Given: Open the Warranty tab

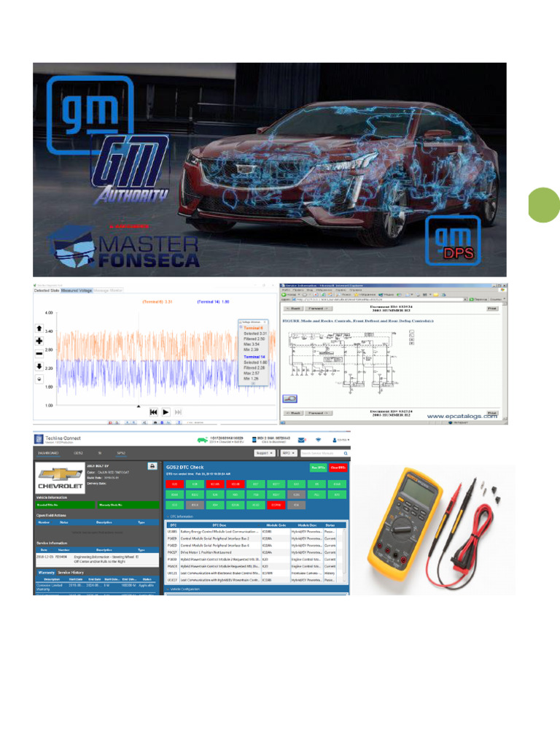Looking at the screenshot, I should tap(46, 572).
